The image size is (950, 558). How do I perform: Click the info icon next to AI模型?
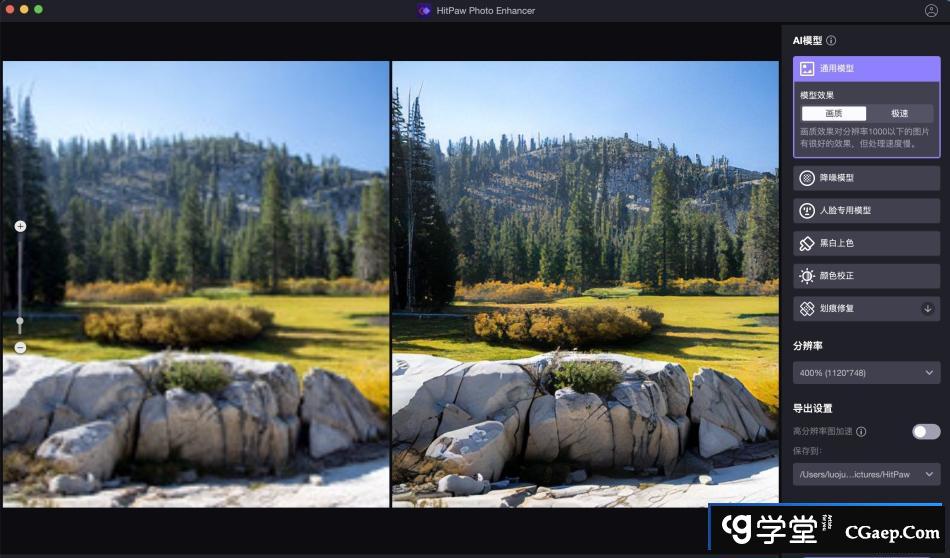831,41
